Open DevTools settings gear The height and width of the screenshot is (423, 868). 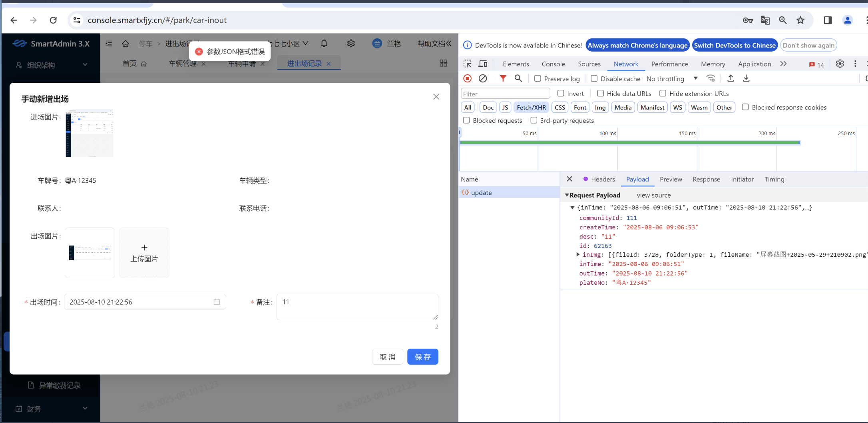(x=840, y=64)
